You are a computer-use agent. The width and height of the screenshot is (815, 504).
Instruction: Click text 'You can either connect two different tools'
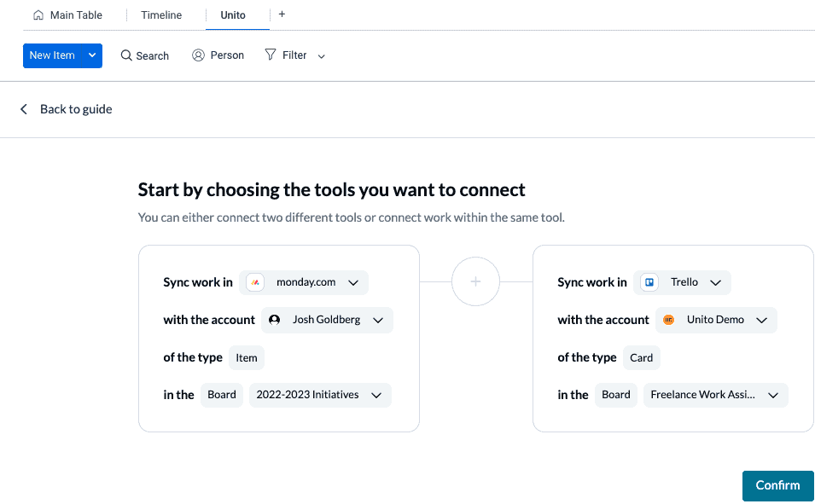[x=352, y=217]
